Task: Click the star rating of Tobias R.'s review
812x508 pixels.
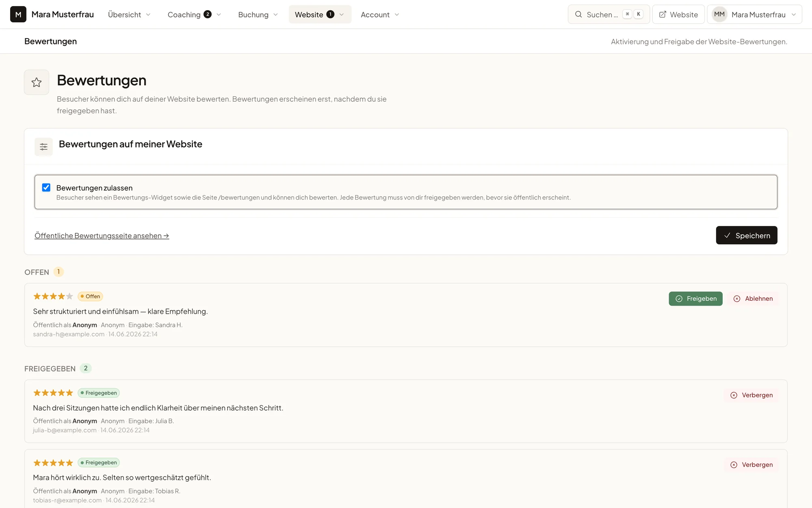Action: pos(53,462)
